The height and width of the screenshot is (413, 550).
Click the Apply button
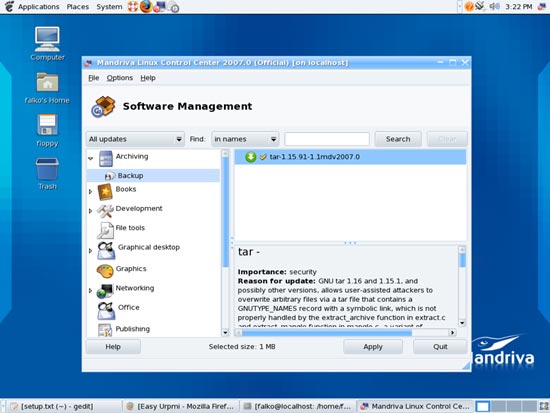pyautogui.click(x=373, y=347)
